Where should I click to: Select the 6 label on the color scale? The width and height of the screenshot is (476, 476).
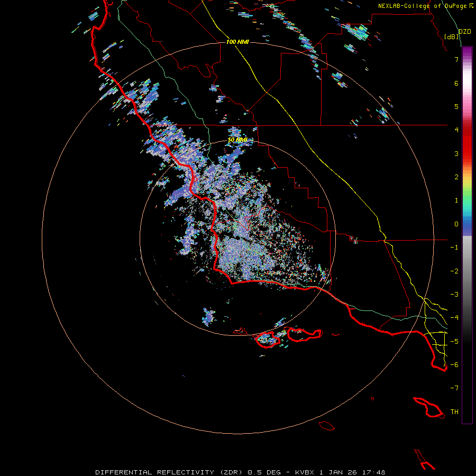tap(456, 83)
